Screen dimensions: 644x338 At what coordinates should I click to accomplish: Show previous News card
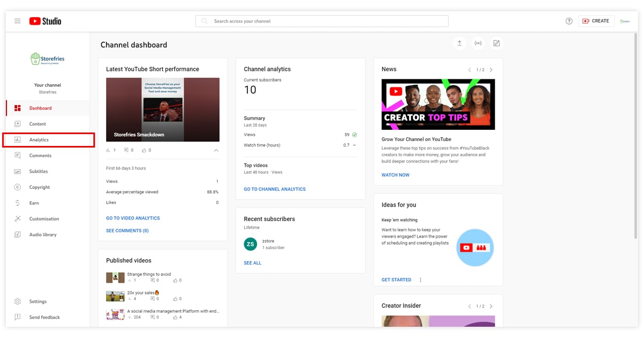click(470, 70)
